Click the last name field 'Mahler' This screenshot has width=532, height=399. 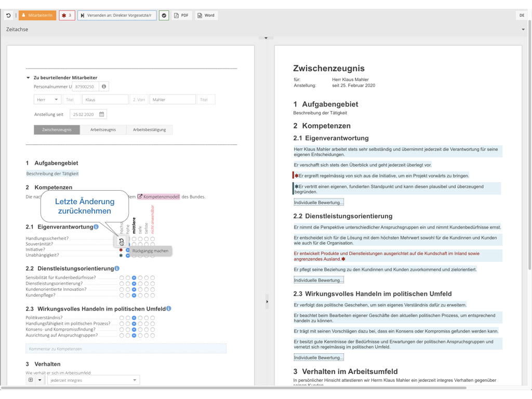(172, 100)
